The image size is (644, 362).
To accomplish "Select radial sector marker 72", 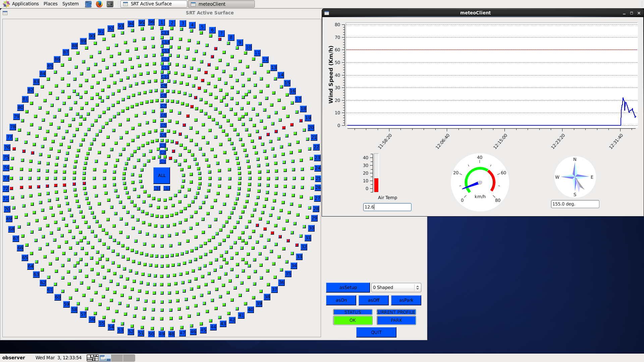I will click(6, 189).
